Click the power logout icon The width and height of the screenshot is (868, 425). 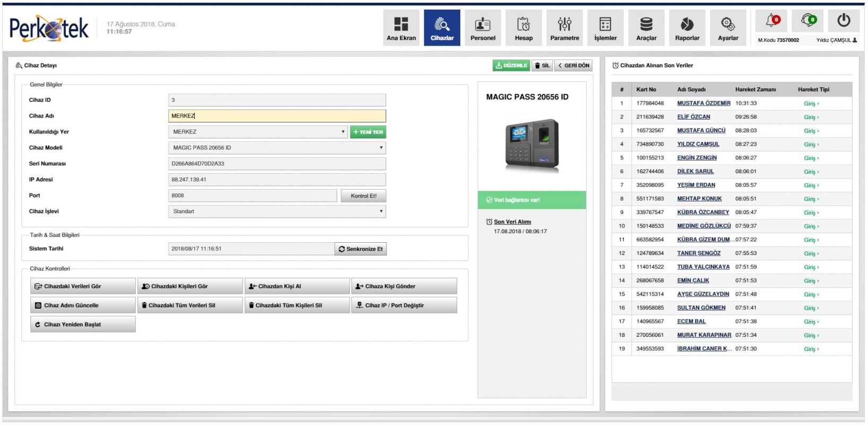844,21
